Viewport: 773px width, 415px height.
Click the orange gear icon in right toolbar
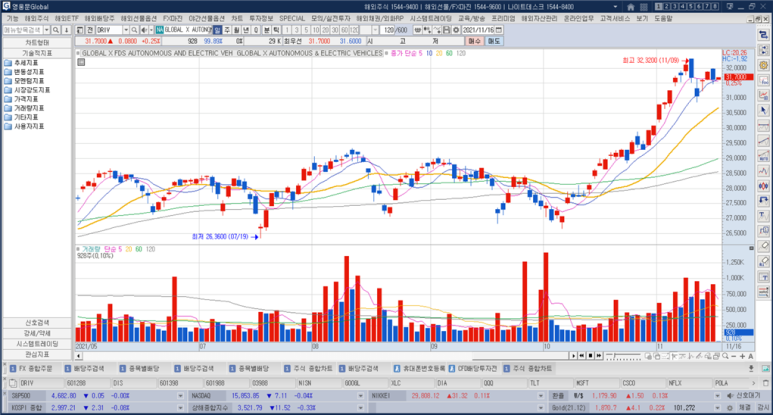click(763, 65)
